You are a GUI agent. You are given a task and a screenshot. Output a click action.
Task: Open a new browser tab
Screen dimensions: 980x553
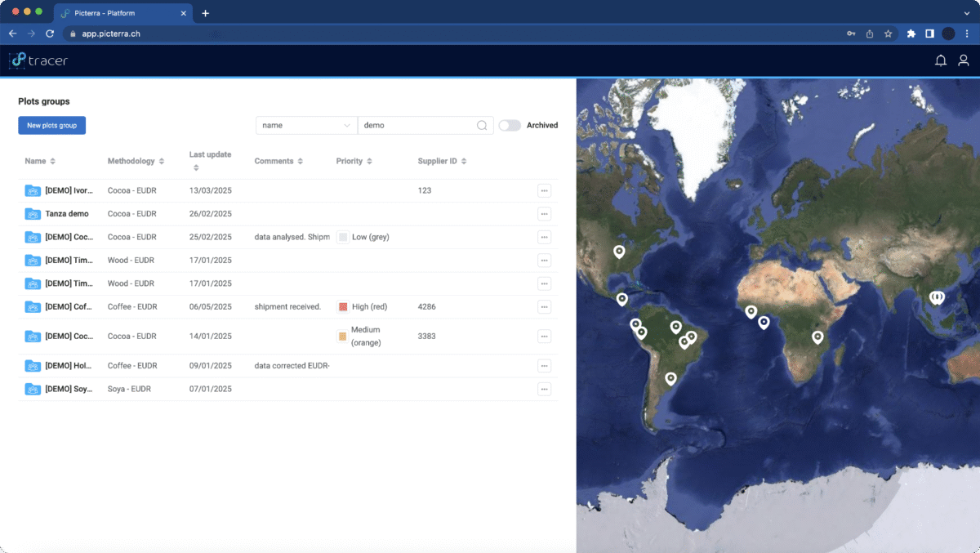coord(205,13)
